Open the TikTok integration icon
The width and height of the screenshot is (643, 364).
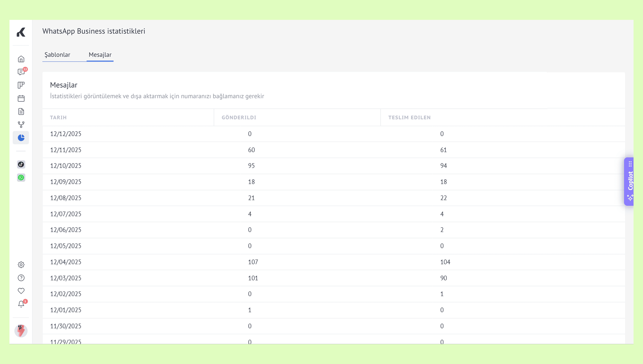21,165
